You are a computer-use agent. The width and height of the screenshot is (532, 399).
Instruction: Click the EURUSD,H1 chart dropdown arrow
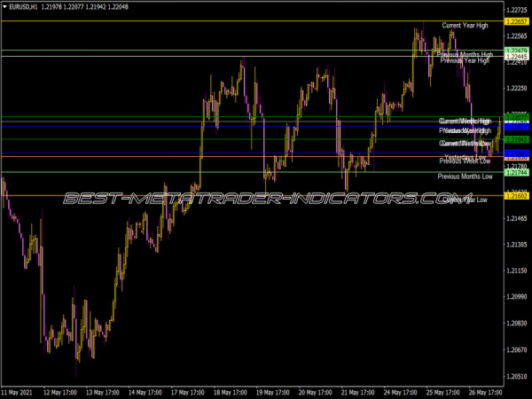(x=4, y=6)
